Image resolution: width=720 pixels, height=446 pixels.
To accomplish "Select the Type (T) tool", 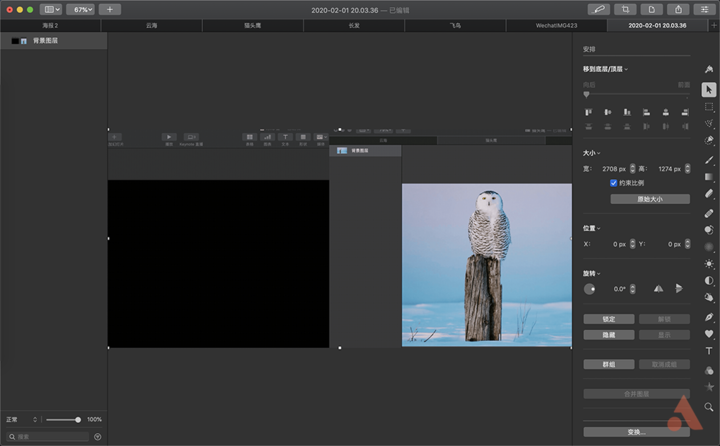I will point(709,351).
